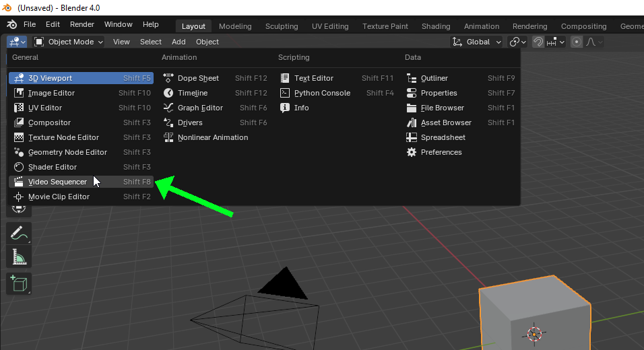Switch to Image Editor
Image resolution: width=644 pixels, height=350 pixels.
click(x=81, y=93)
